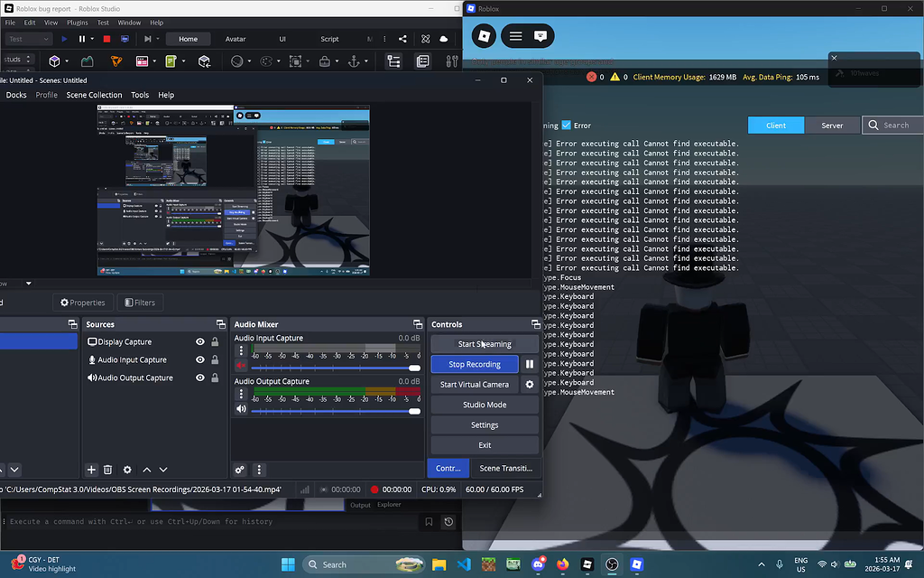Open source properties gear in Sources panel
Viewport: 924px width, 578px height.
[127, 470]
